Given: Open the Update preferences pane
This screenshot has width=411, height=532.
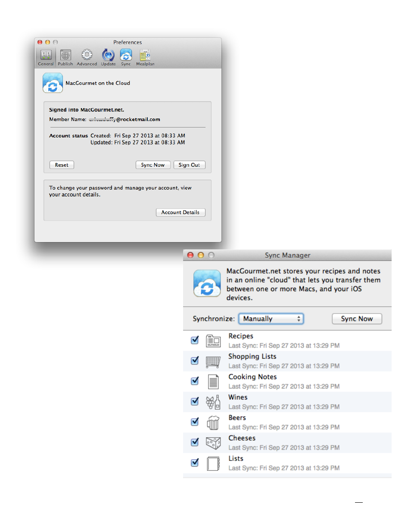Looking at the screenshot, I should click(x=108, y=58).
